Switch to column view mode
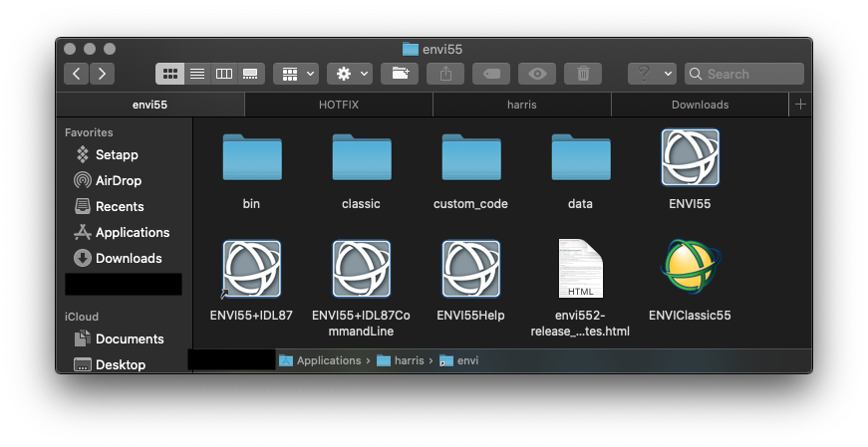This screenshot has height=447, width=868. tap(224, 74)
